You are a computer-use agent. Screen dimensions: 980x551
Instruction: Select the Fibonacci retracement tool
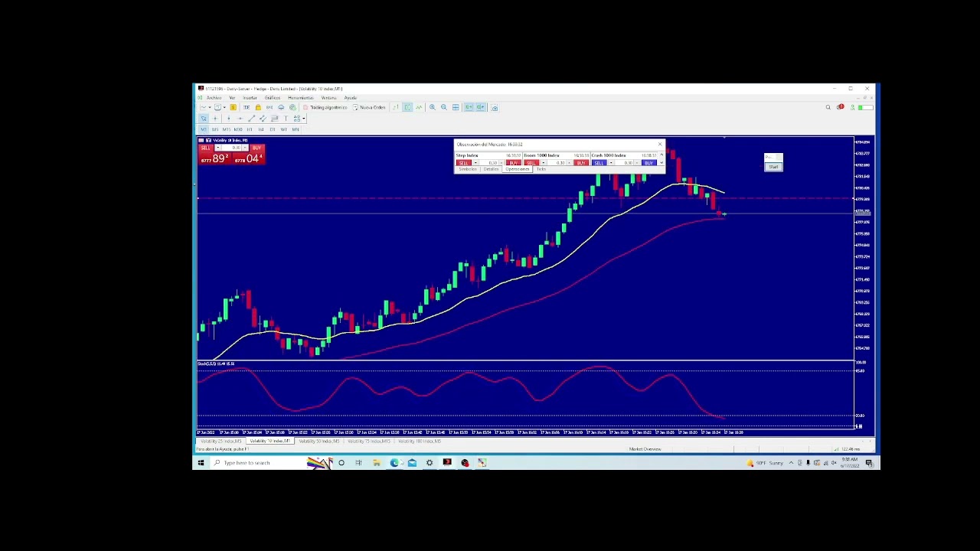tap(275, 119)
